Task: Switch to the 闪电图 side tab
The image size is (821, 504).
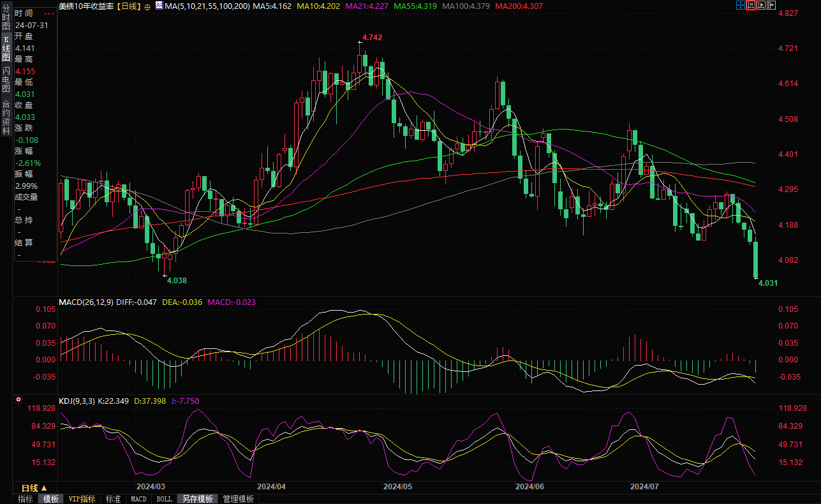Action: 6,79
